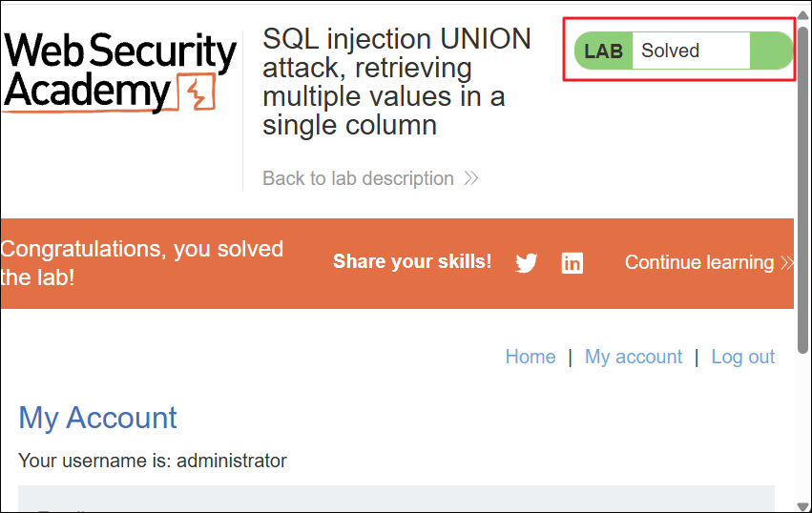Click the double chevron beside Continue learning
The image size is (812, 513).
(x=786, y=262)
